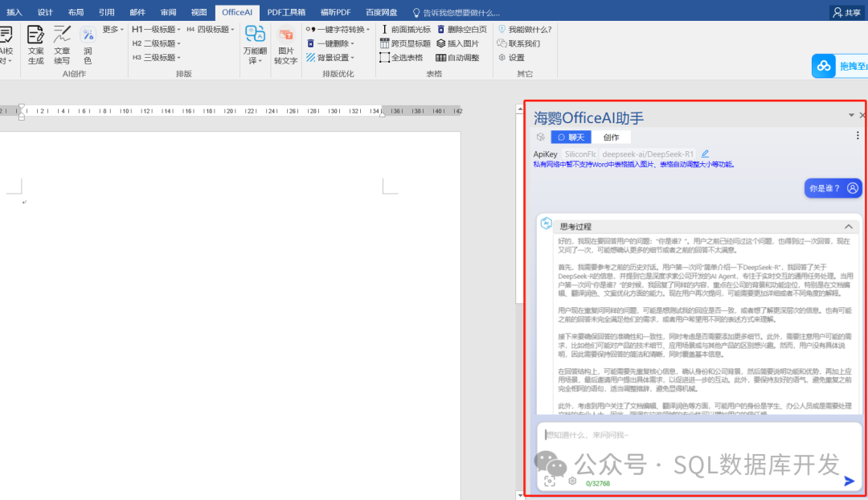Click 告诉我您想要做什么 search box
This screenshot has width=868, height=500.
(457, 12)
